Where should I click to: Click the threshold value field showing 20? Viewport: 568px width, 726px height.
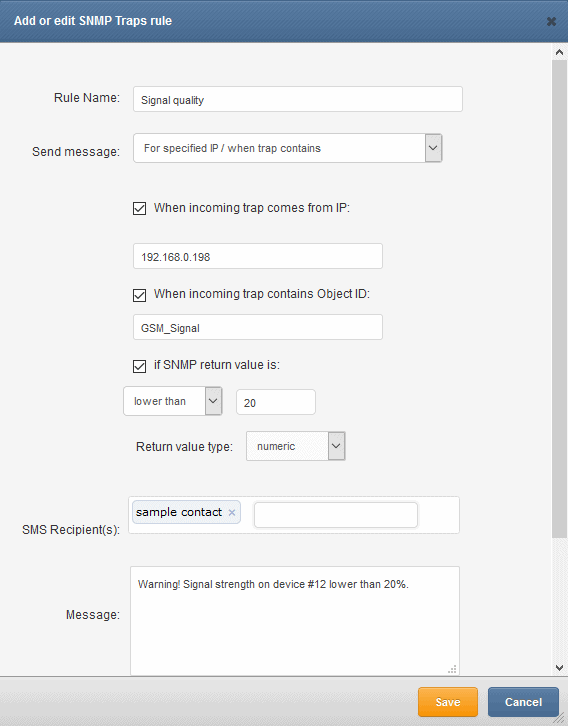[276, 402]
